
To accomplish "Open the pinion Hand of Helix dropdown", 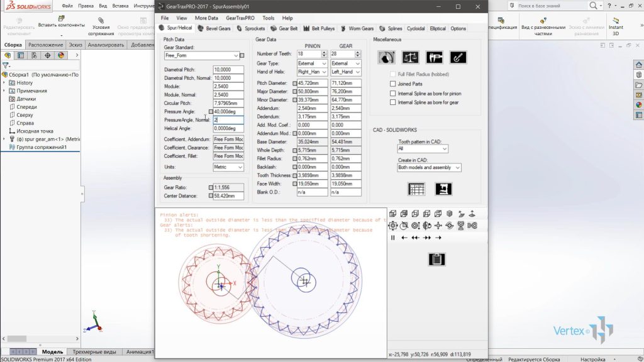I will [x=312, y=72].
